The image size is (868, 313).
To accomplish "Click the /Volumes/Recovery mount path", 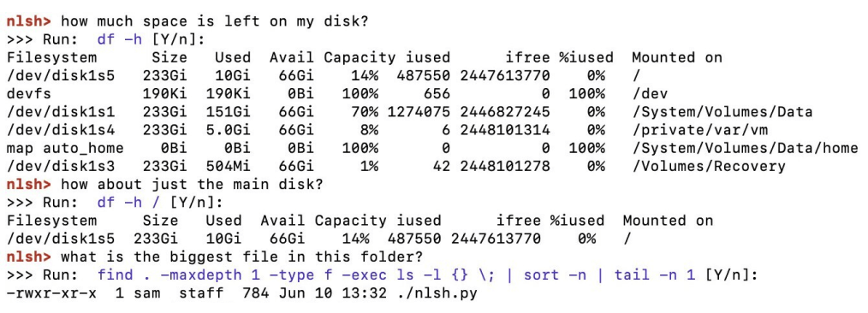I will (x=709, y=167).
